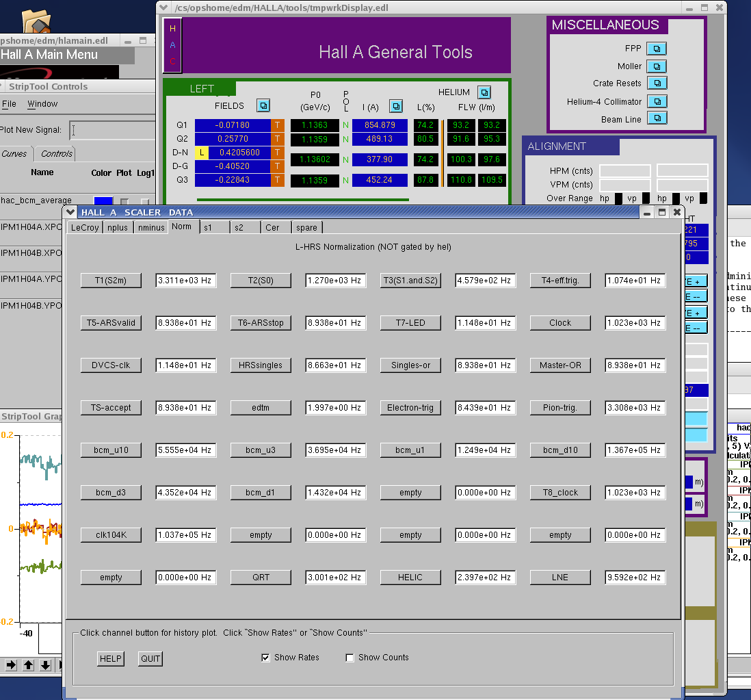This screenshot has height=700, width=751.
Task: Open Hall A Scaler Data window menu
Action: (71, 211)
